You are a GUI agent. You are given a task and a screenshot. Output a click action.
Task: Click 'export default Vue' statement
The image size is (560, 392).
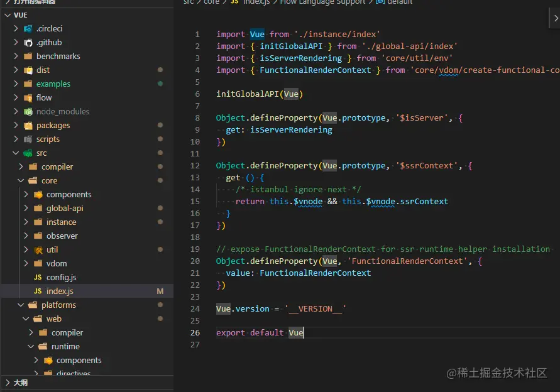(x=260, y=333)
